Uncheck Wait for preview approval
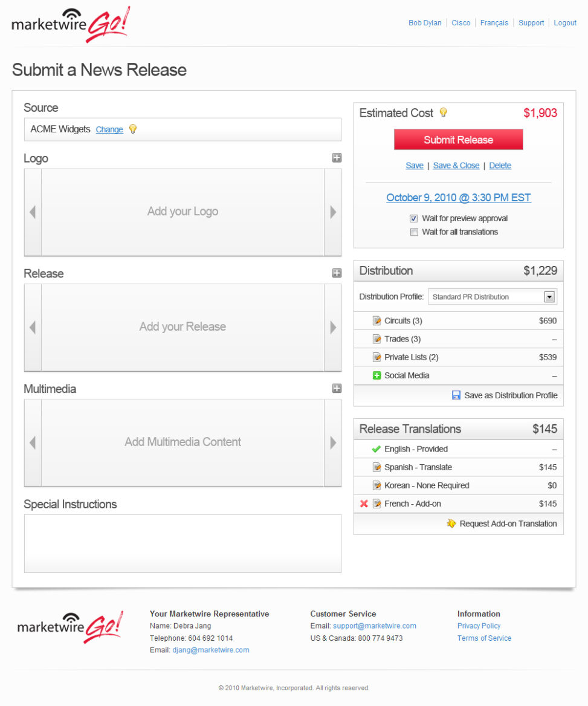The width and height of the screenshot is (588, 706). click(414, 219)
